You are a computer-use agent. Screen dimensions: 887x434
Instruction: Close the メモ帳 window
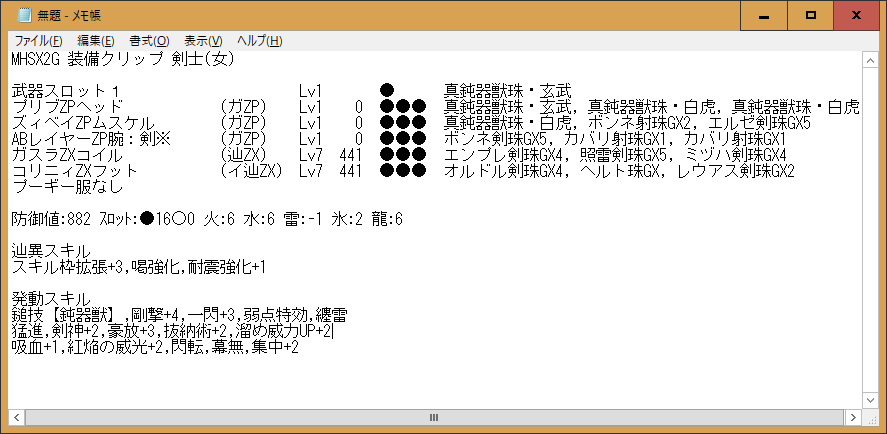pyautogui.click(x=856, y=16)
